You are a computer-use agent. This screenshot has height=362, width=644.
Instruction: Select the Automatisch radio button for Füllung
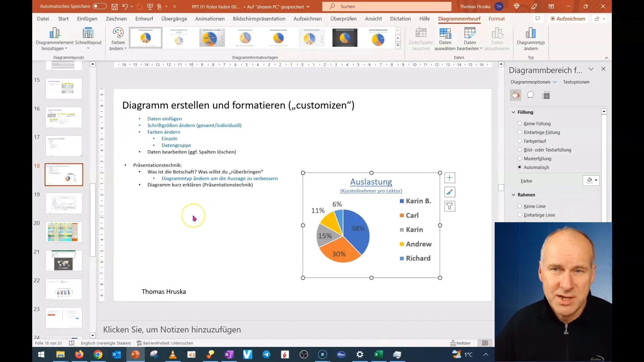coord(520,167)
